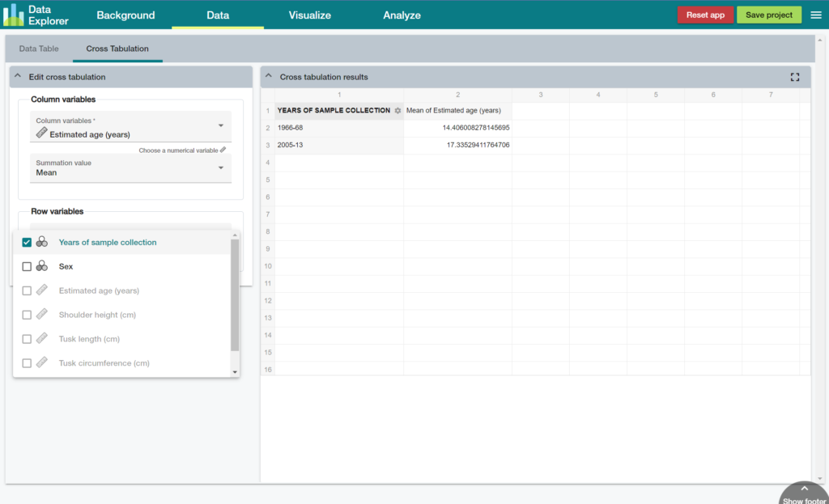Collapse the Edit cross tabulation panel
The width and height of the screenshot is (829, 504).
click(x=18, y=75)
